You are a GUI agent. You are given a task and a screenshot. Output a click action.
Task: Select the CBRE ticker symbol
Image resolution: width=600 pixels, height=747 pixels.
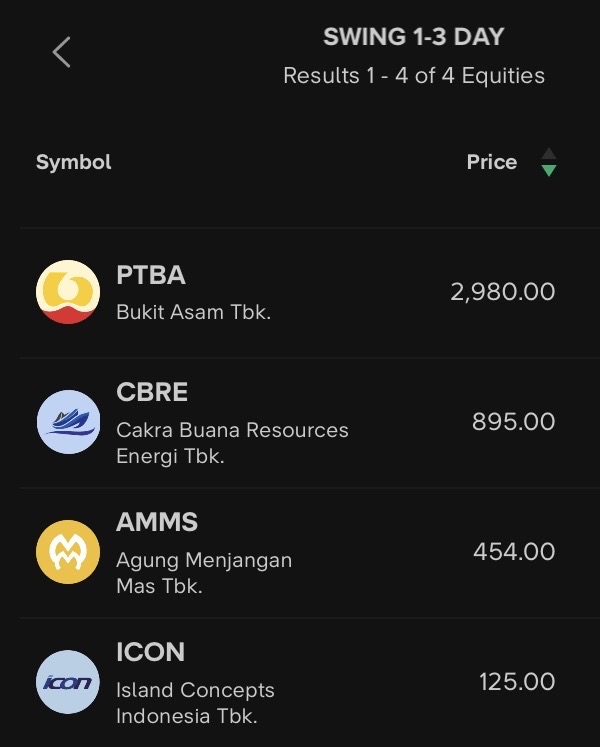(152, 392)
